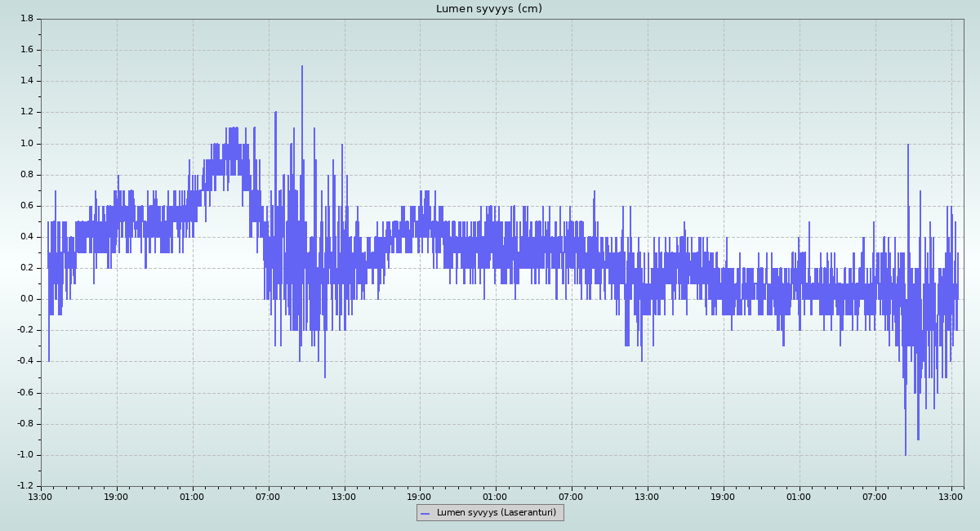Click the chart title Lumen syvyys (cm)
The height and width of the screenshot is (531, 980).
489,9
